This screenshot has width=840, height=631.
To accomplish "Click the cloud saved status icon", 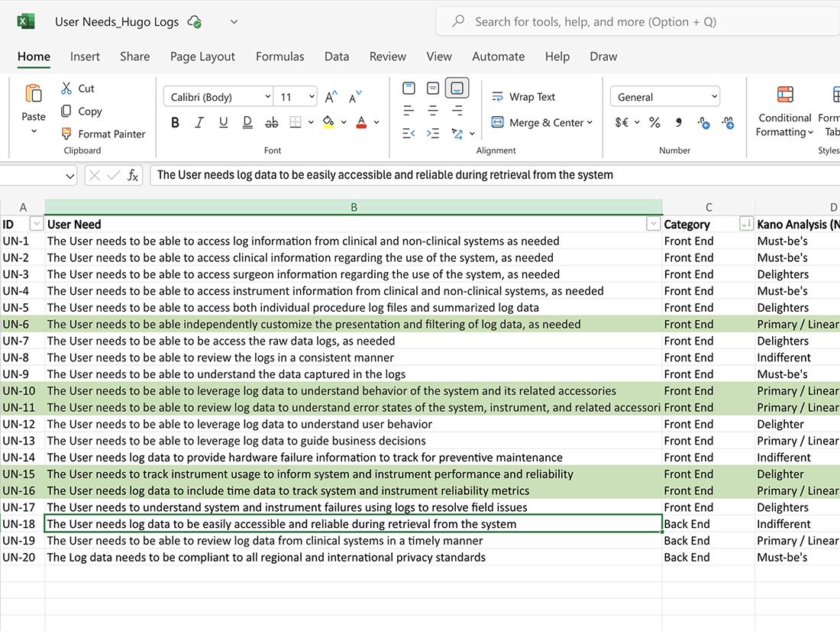I will pos(194,22).
